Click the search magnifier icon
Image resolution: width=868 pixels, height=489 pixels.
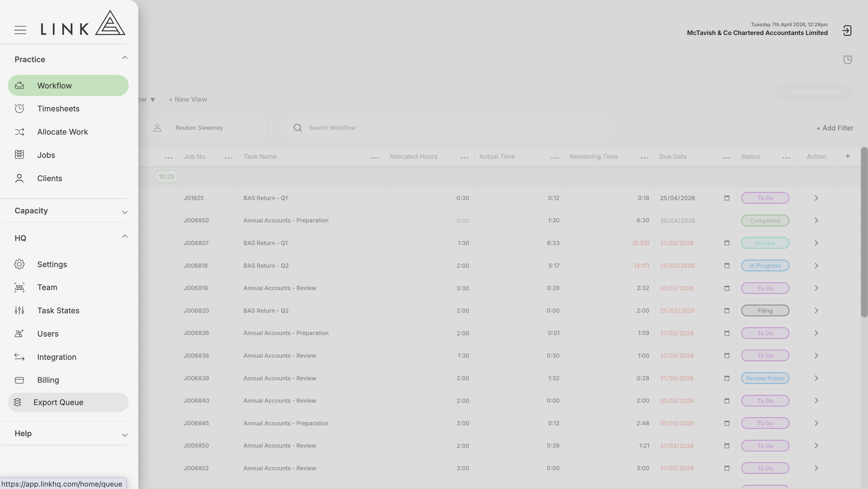[297, 128]
